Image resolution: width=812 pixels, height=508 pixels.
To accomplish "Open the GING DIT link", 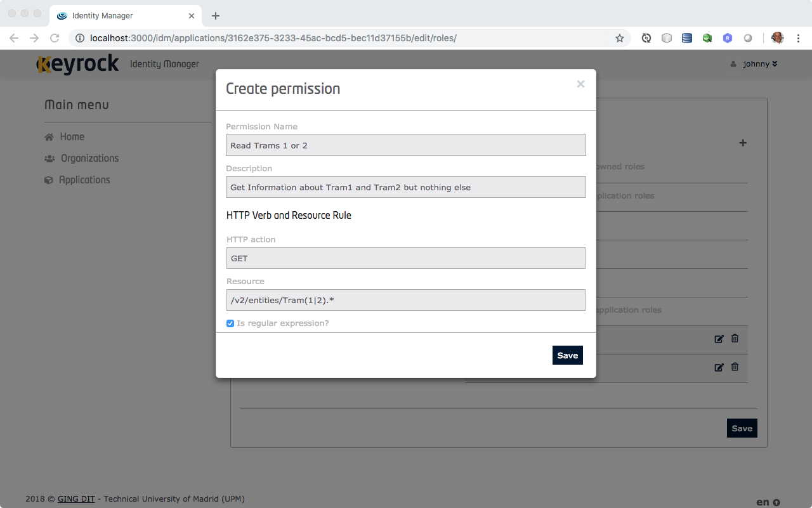I will tap(76, 499).
